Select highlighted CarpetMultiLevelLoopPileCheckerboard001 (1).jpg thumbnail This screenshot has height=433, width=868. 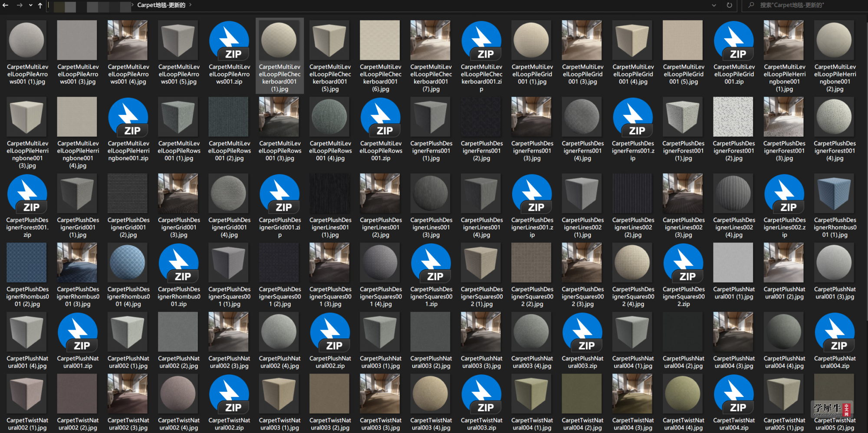(x=279, y=40)
